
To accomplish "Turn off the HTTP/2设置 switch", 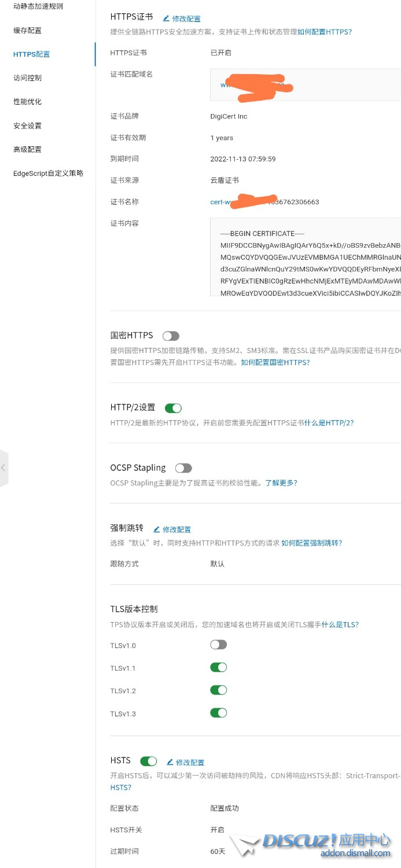I will click(173, 408).
